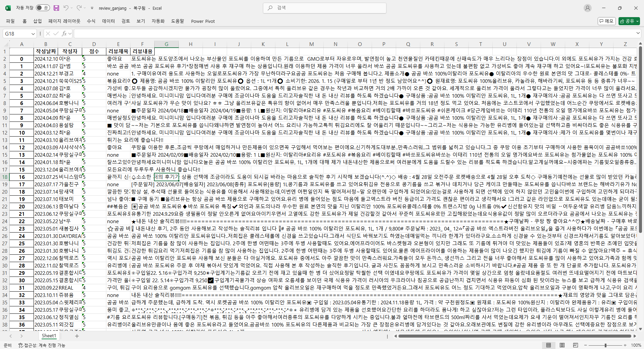
Task: Select the Sheet1 worksheet tab
Action: 49,336
